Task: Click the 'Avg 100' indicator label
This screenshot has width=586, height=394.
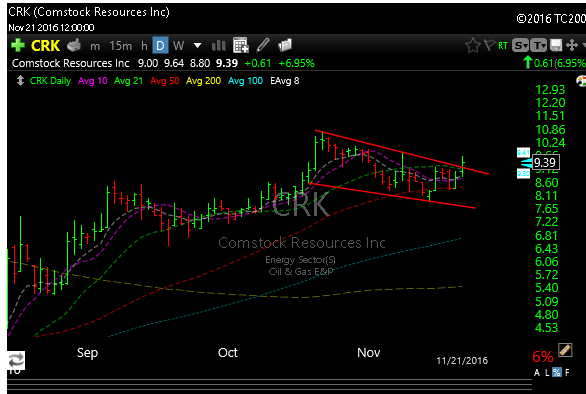Action: (x=246, y=81)
